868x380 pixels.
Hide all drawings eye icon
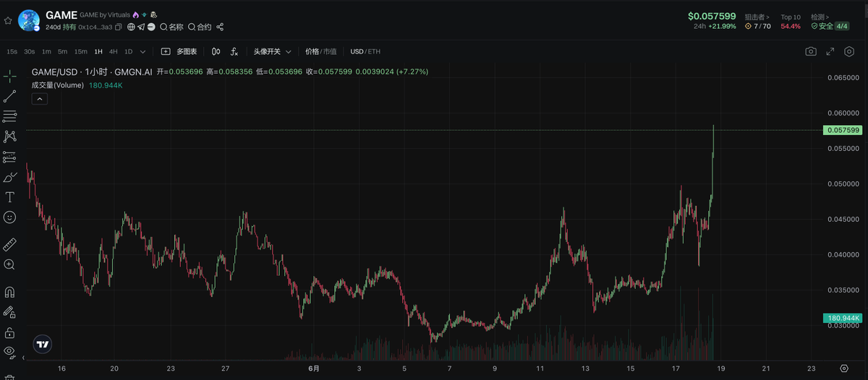[9, 353]
